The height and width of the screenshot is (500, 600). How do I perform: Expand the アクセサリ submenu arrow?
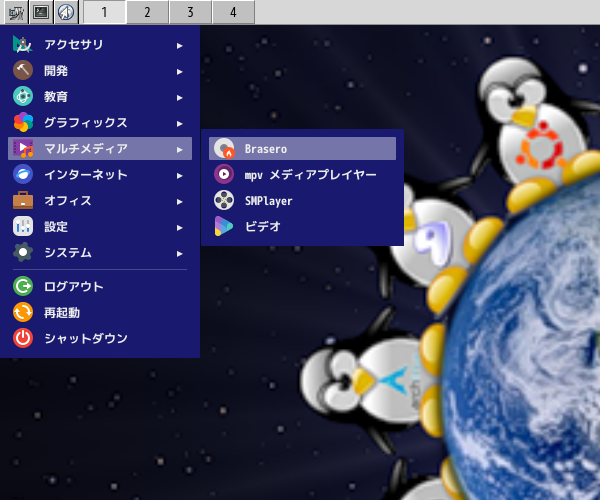[179, 46]
